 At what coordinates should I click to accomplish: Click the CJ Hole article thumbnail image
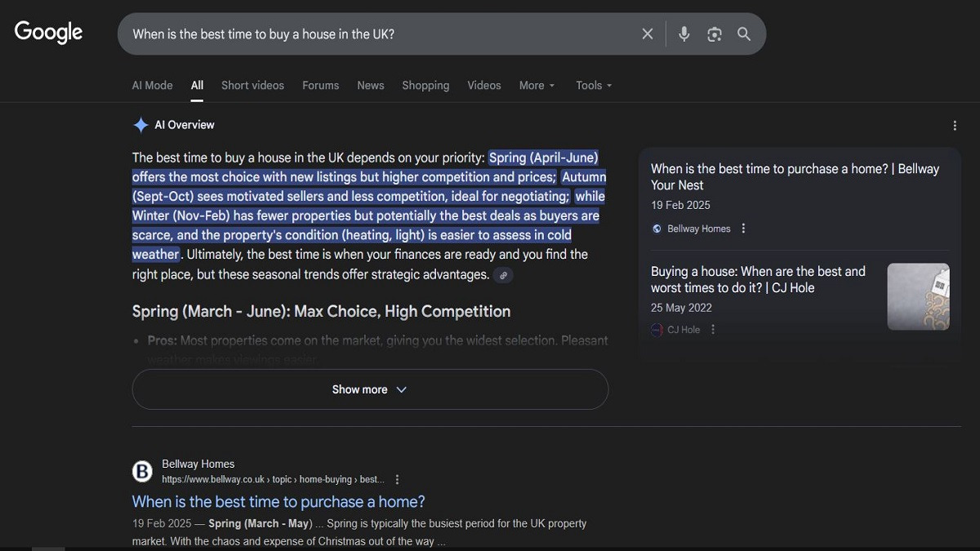pyautogui.click(x=918, y=296)
